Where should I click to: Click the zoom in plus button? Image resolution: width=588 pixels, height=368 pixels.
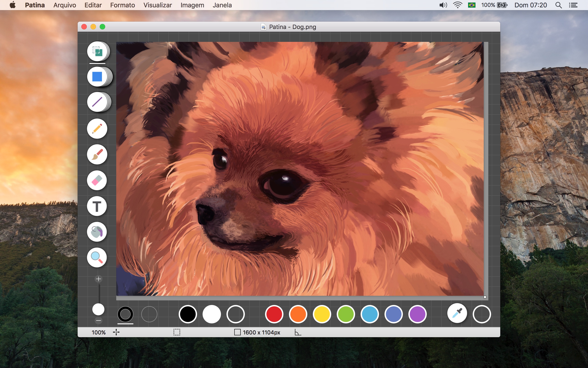pos(98,279)
